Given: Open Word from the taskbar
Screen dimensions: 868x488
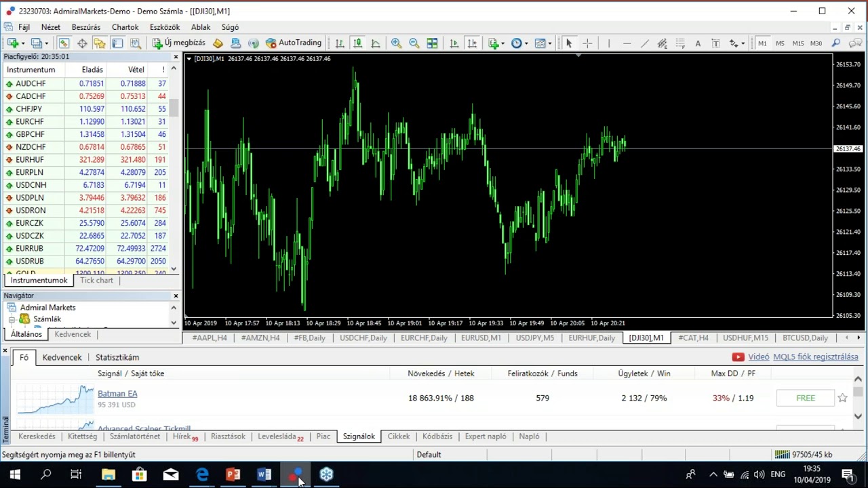Looking at the screenshot, I should coord(264,474).
